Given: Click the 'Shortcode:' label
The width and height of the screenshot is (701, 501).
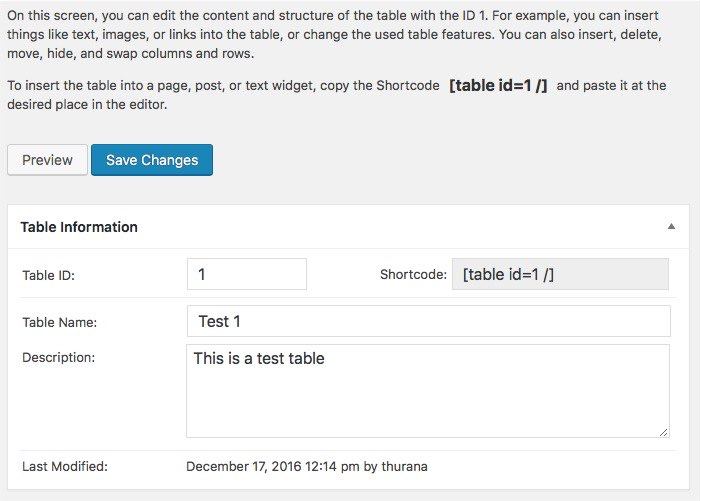Looking at the screenshot, I should [413, 274].
